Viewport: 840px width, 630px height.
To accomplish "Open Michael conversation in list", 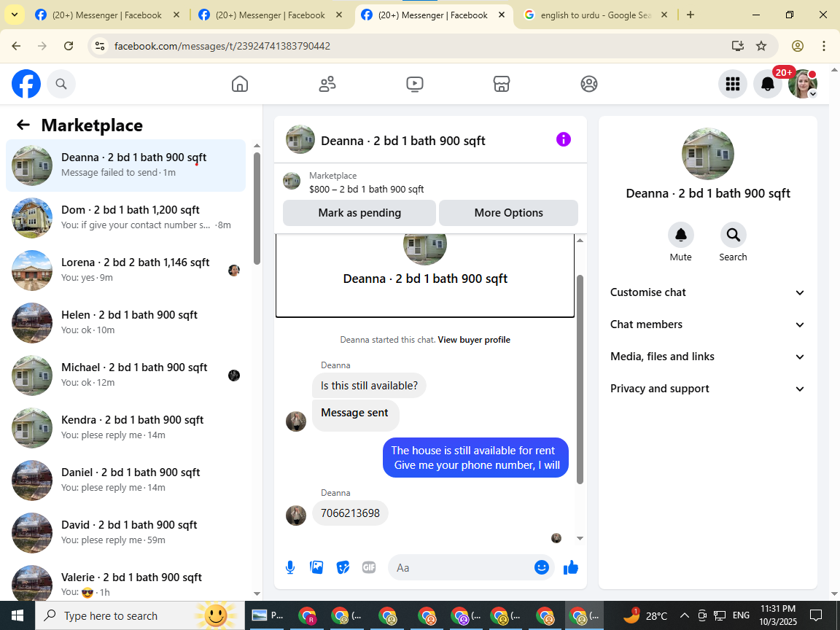I will 126,375.
